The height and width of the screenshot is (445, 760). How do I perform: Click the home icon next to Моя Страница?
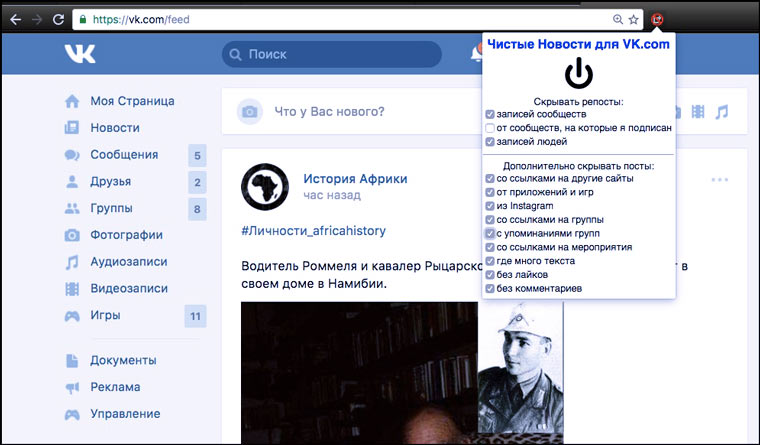[x=72, y=101]
